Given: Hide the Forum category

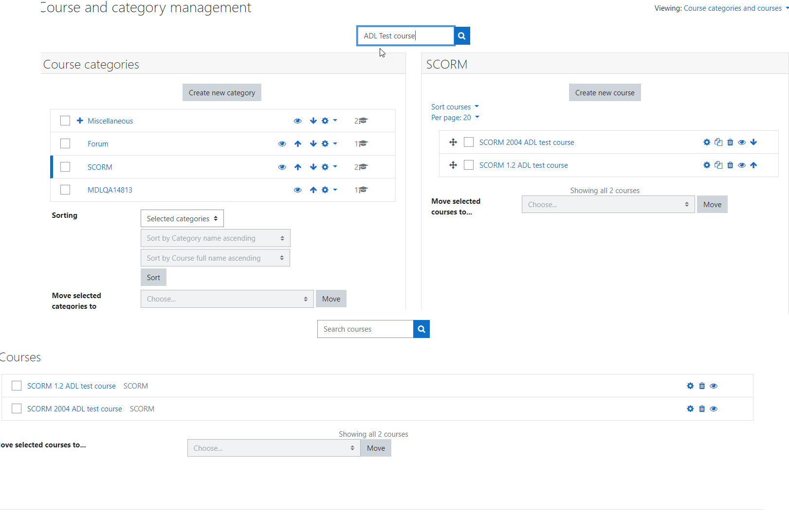Looking at the screenshot, I should click(x=282, y=143).
